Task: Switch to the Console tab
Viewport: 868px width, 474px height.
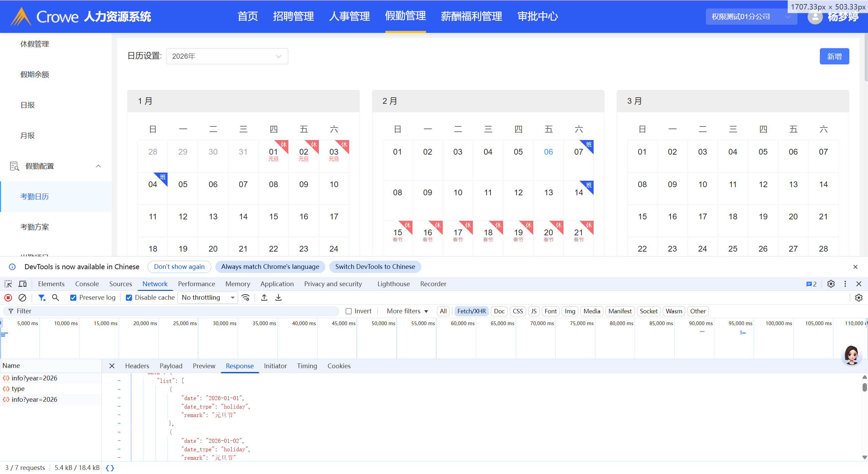Action: 87,284
